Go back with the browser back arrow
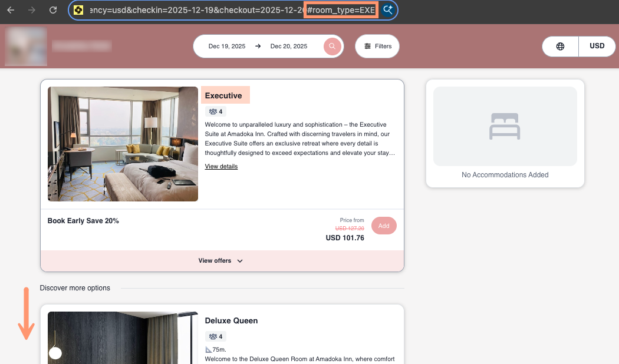Screen dimensions: 619x364 point(11,10)
